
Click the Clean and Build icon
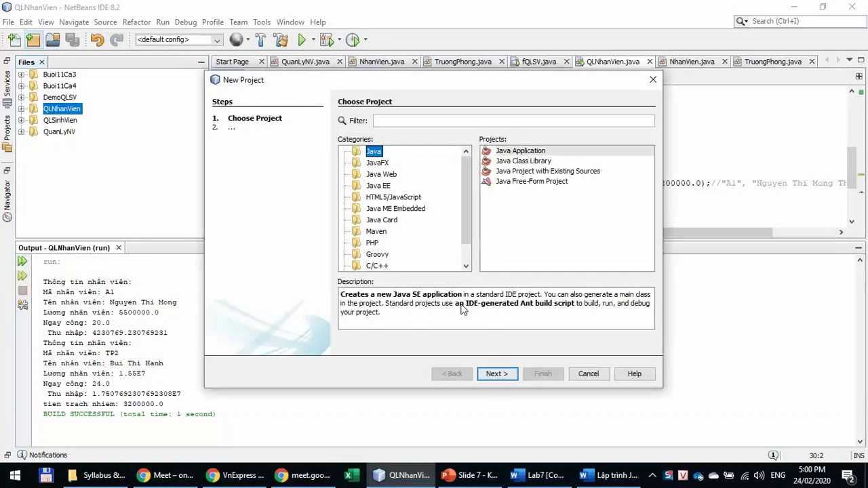point(281,40)
